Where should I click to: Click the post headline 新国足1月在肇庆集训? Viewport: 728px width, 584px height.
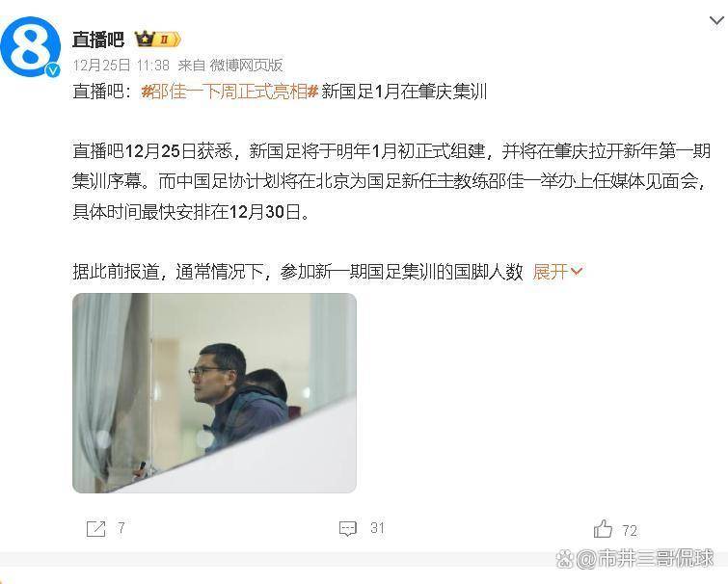[404, 91]
